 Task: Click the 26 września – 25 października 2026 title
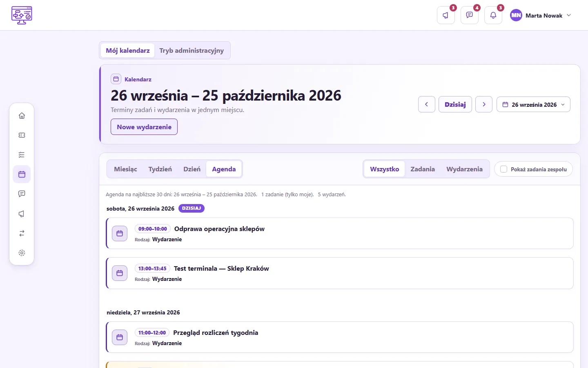(226, 95)
